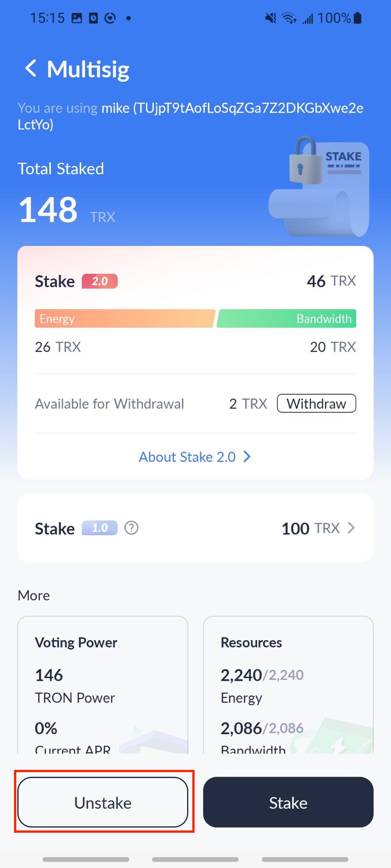This screenshot has width=391, height=868.
Task: Open the Stake 1.0 chevron arrow
Action: pos(351,528)
